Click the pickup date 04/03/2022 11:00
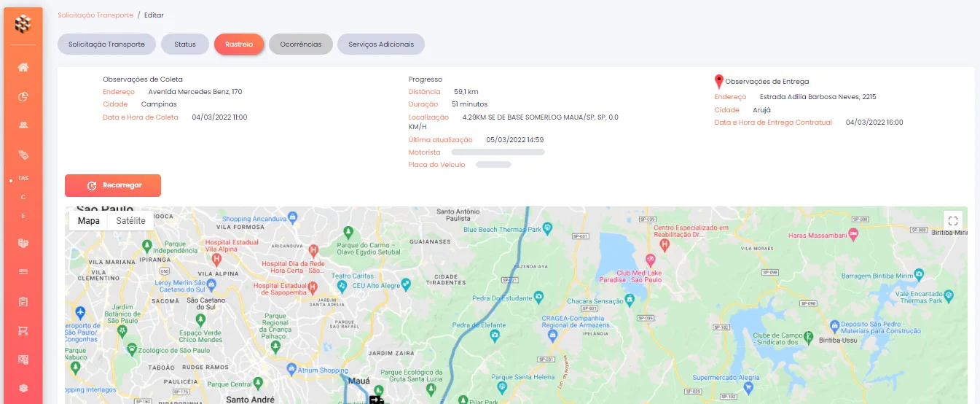The height and width of the screenshot is (404, 980). tap(219, 117)
